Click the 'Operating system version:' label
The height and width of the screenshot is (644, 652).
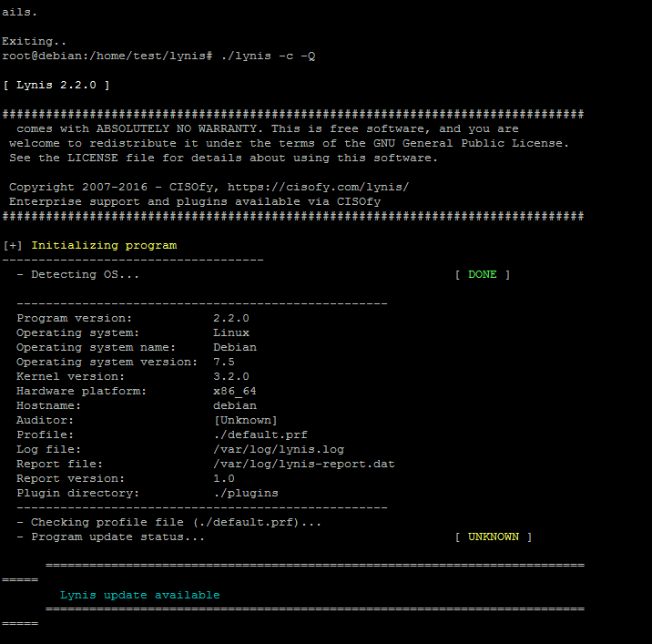coord(107,362)
